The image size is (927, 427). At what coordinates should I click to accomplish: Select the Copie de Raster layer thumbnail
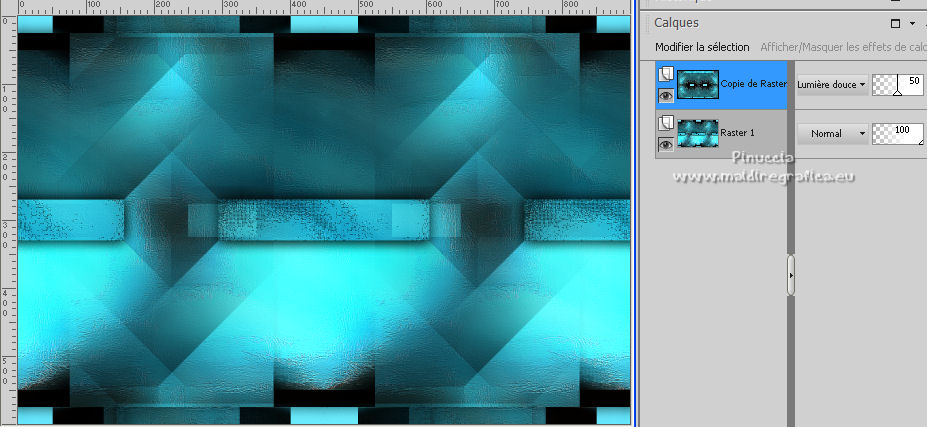698,84
